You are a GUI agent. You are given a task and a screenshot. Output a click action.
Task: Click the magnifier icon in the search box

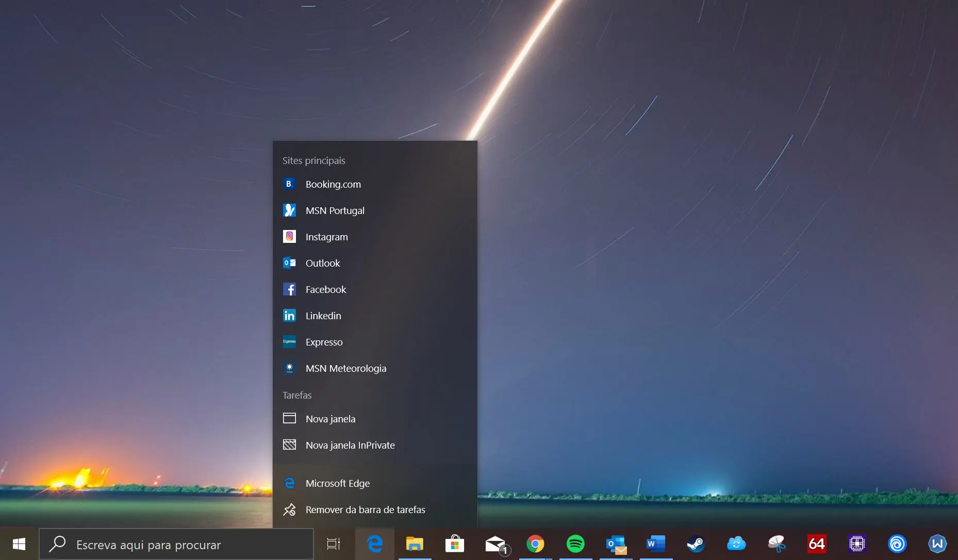(x=57, y=543)
